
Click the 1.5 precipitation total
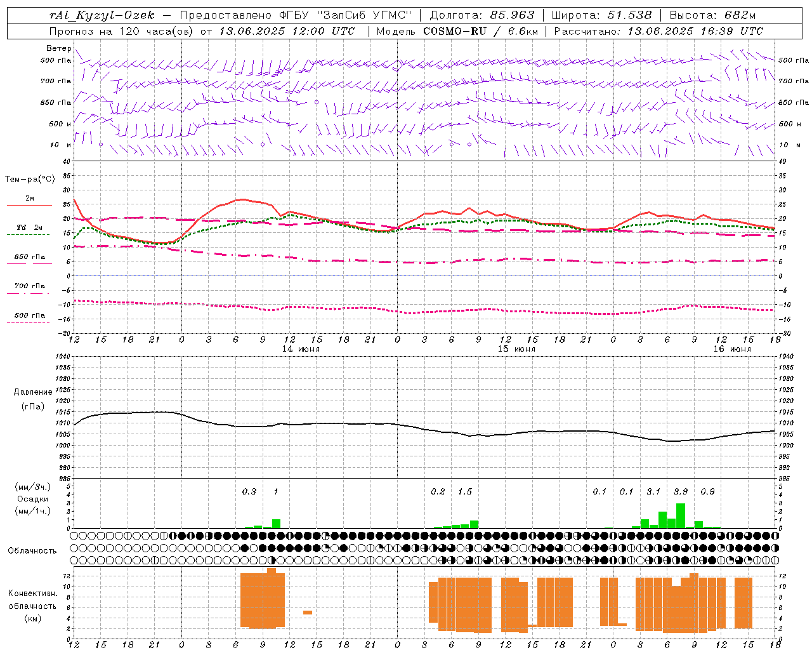click(465, 491)
